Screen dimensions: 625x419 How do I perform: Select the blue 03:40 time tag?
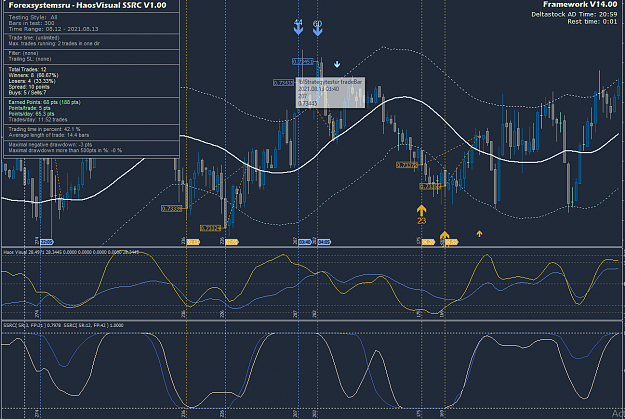(x=305, y=242)
